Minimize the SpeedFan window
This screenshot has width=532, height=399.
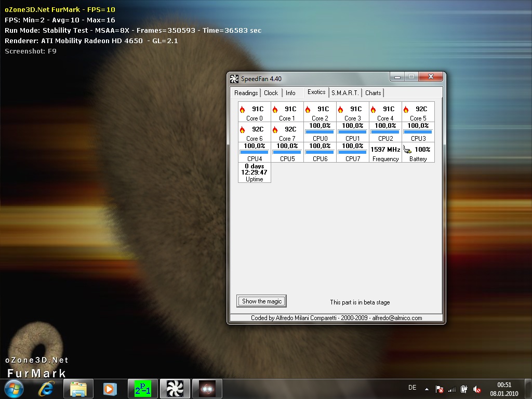397,77
